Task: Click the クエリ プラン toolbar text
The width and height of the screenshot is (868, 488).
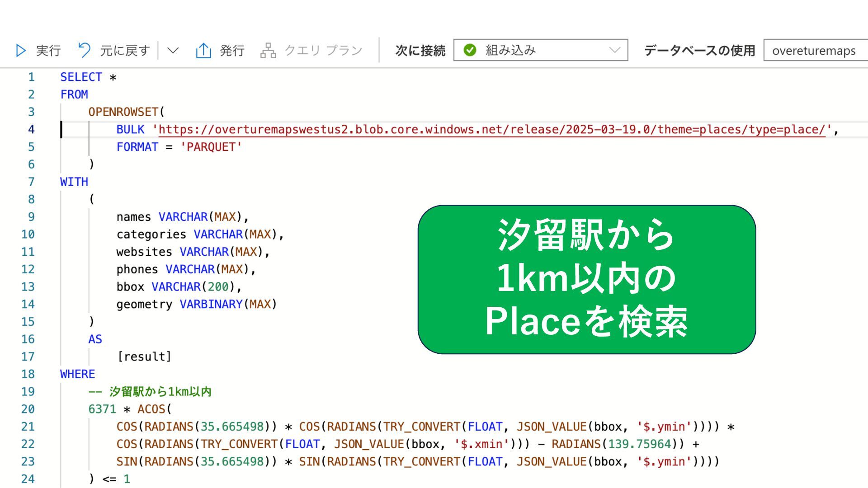Action: [323, 50]
